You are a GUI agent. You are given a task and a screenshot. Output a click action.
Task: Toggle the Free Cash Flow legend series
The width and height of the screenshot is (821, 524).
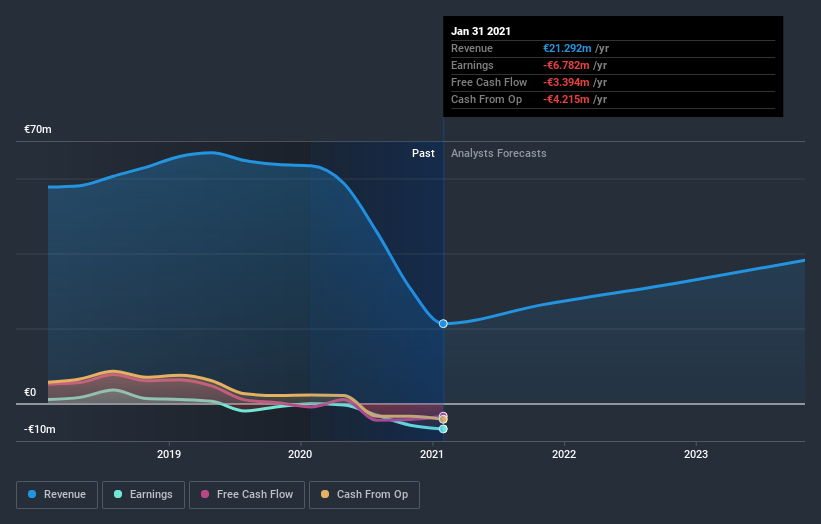point(247,495)
